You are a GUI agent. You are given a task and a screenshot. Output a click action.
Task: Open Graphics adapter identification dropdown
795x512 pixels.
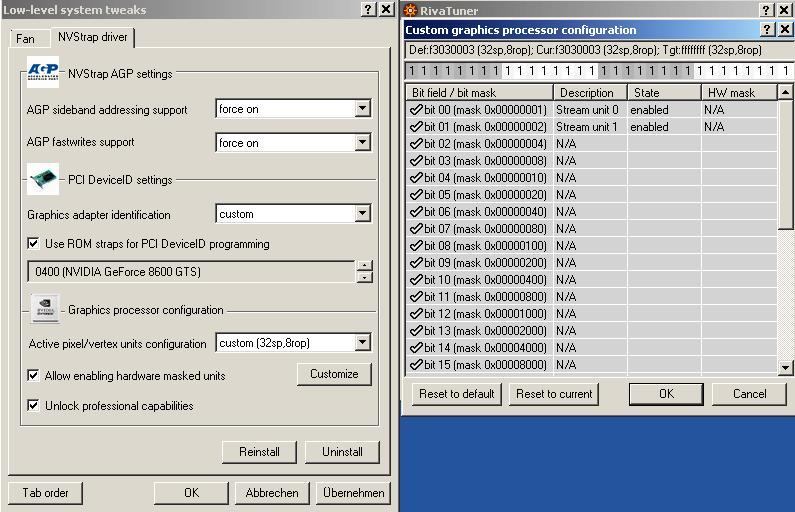point(362,213)
